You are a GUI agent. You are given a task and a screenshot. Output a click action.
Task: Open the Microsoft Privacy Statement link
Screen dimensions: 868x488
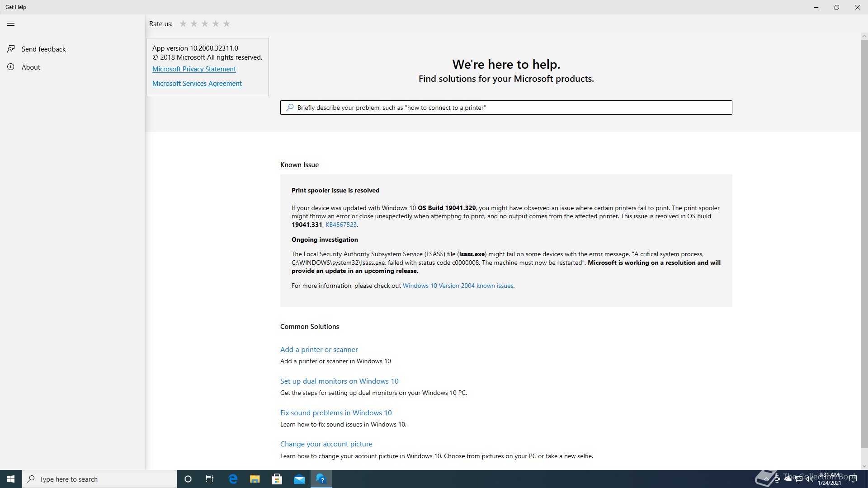(x=194, y=69)
